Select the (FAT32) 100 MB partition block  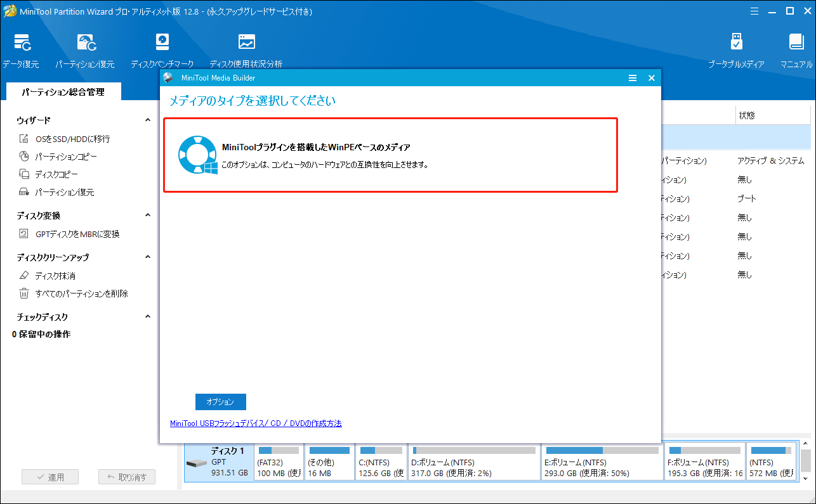click(279, 462)
